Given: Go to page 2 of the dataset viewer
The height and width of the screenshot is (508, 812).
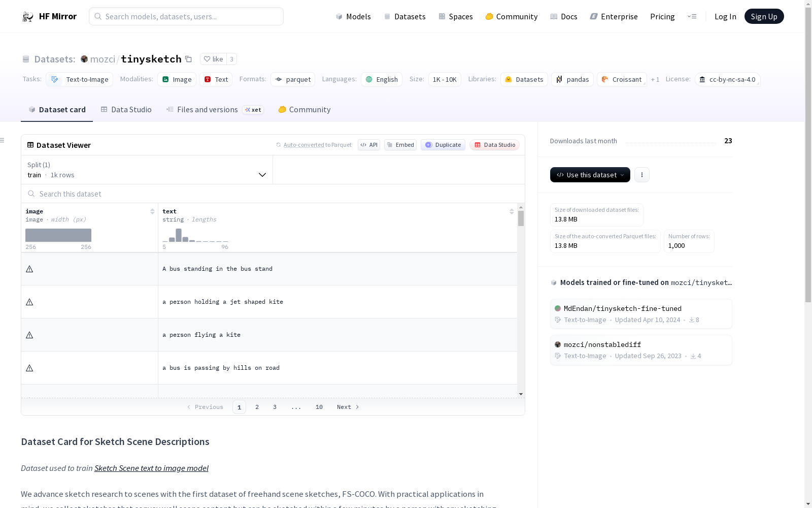Looking at the screenshot, I should click(x=257, y=407).
